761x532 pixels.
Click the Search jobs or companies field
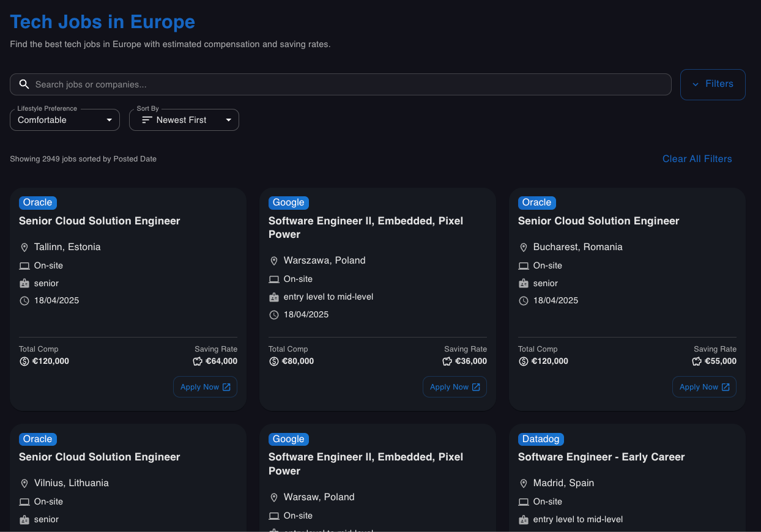(x=341, y=84)
